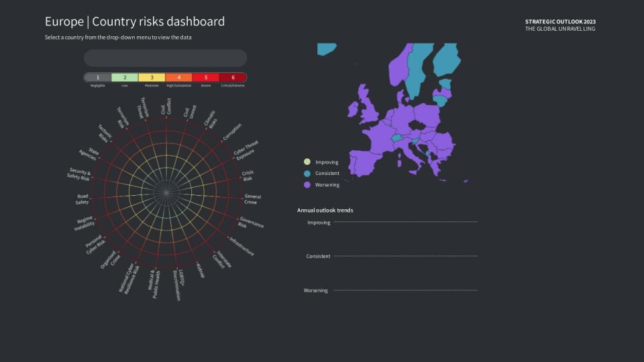
Task: Select risk level 2 Low swatch
Action: coord(125,77)
